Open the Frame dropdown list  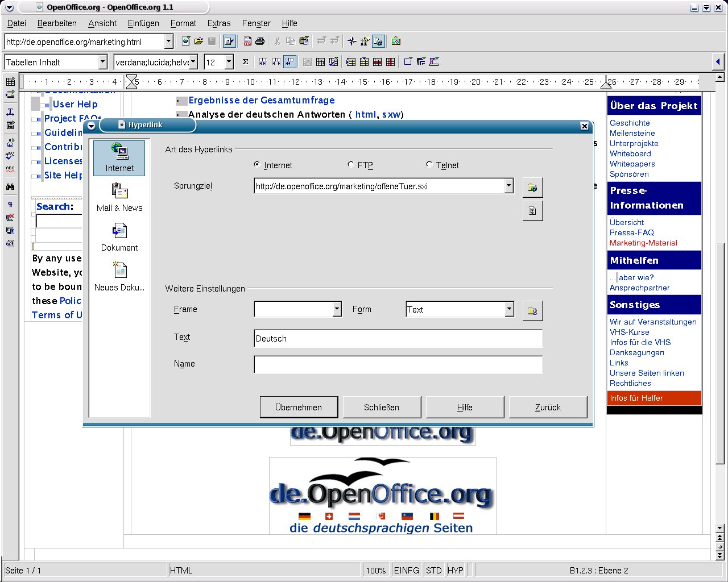[x=337, y=309]
